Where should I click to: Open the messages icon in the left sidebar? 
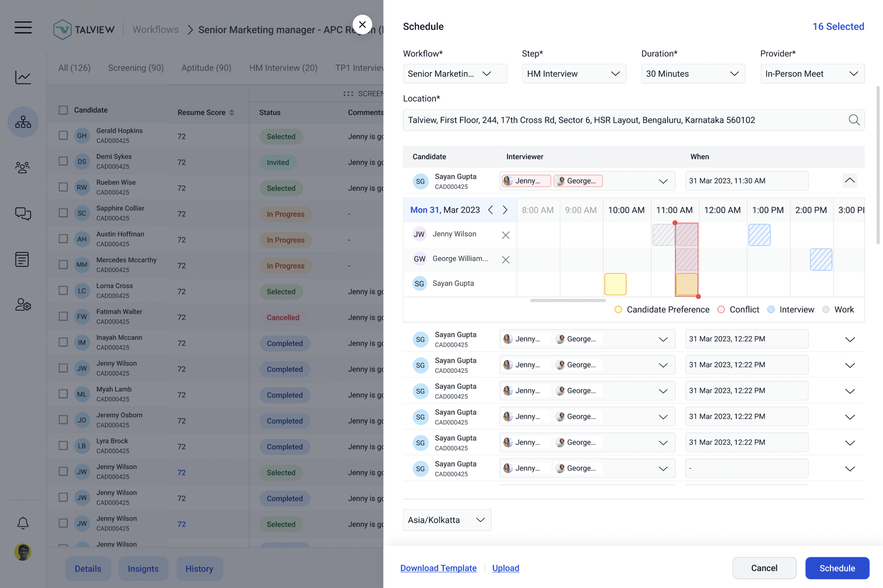point(23,214)
